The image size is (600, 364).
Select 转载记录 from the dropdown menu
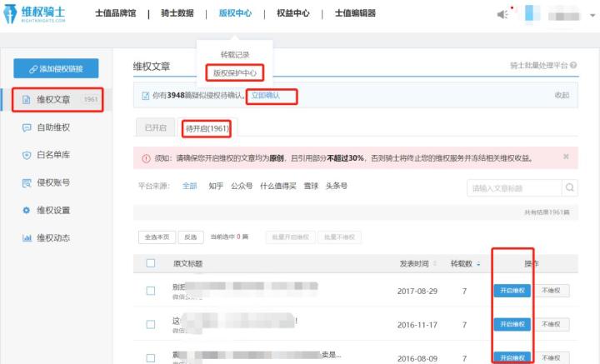(x=234, y=55)
